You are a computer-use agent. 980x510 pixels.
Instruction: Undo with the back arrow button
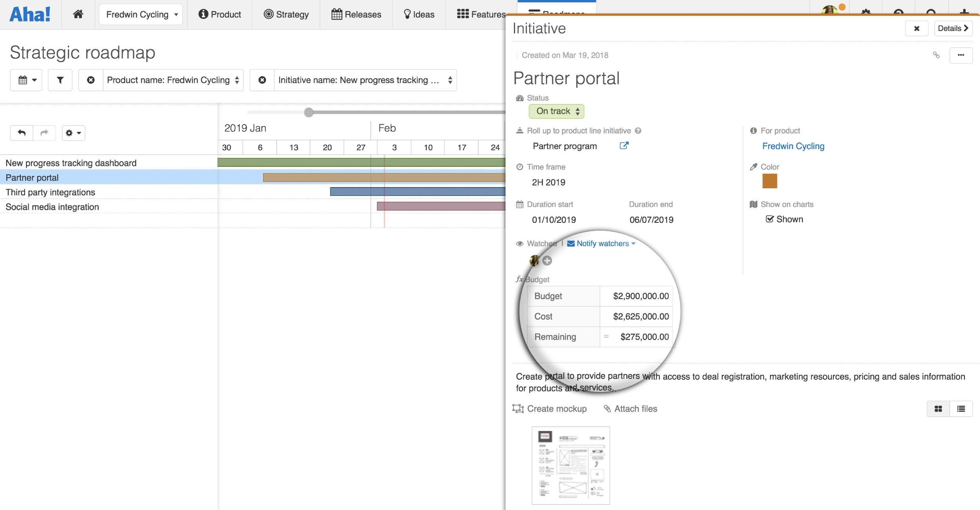tap(22, 133)
